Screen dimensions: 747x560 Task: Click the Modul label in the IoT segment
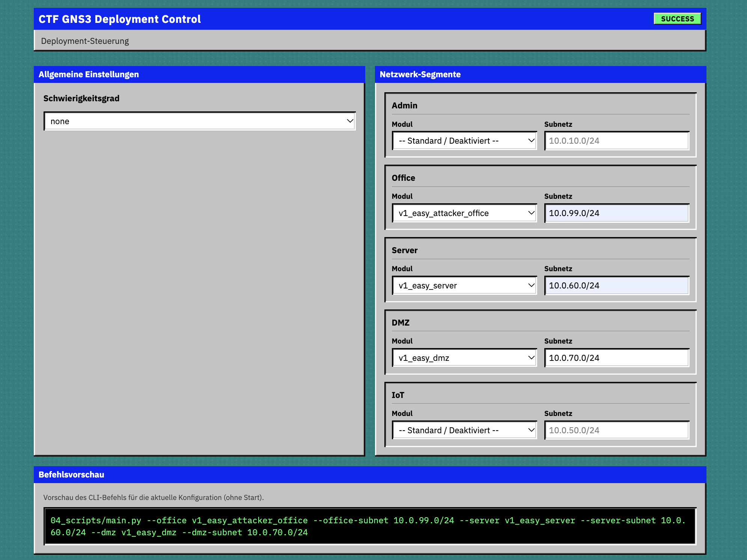point(402,413)
